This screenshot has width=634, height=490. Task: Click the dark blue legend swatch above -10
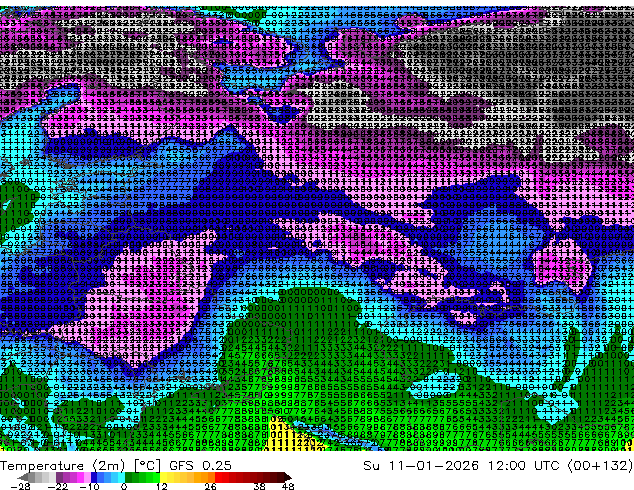(x=94, y=477)
